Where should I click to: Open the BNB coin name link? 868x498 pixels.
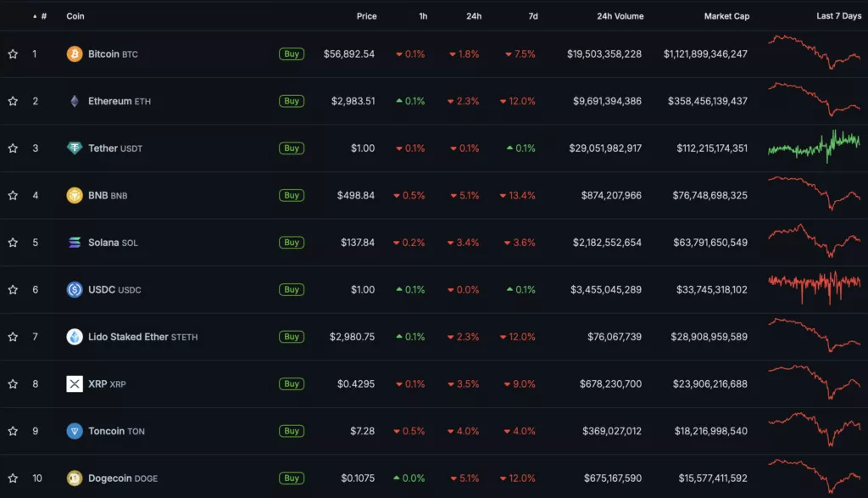[x=108, y=195]
